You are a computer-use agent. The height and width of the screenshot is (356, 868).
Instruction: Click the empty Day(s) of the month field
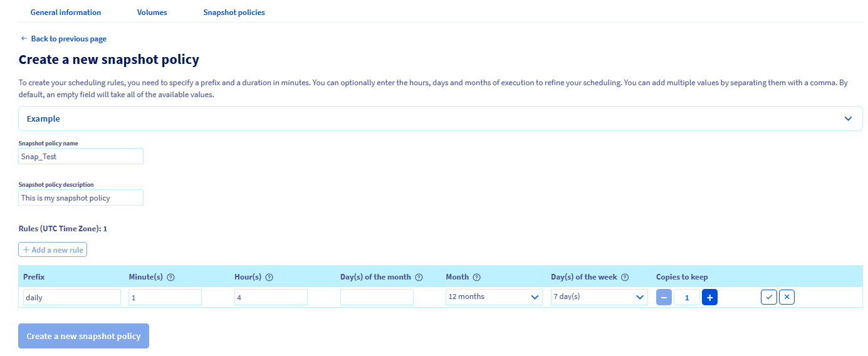[377, 297]
